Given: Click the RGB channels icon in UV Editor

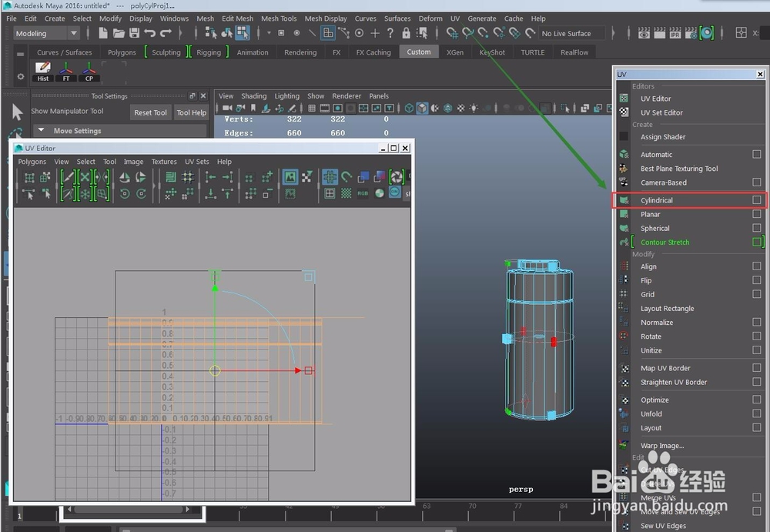Looking at the screenshot, I should click(363, 193).
